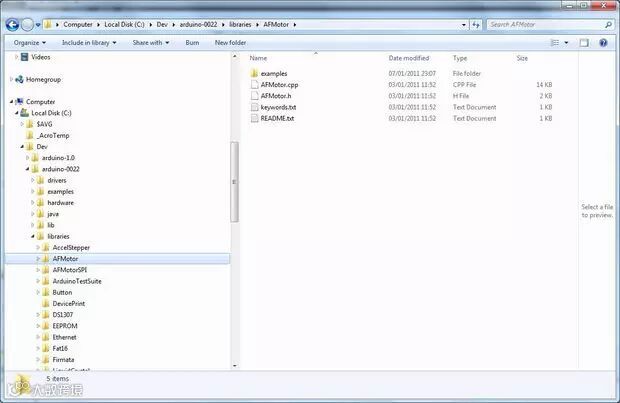620x403 pixels.
Task: Select Local Disk (C:) in breadcrumb
Action: (124, 25)
